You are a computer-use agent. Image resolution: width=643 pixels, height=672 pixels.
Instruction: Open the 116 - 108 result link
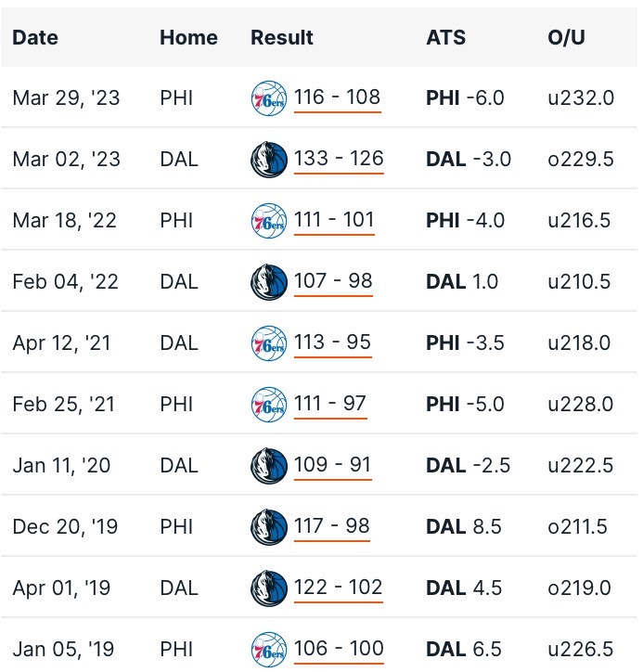pos(337,97)
